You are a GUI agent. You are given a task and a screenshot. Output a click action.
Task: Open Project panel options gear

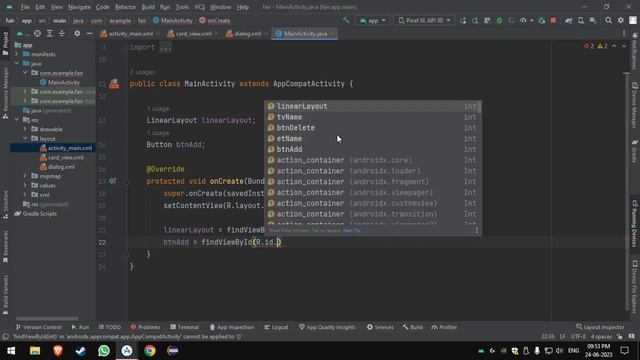pyautogui.click(x=77, y=33)
